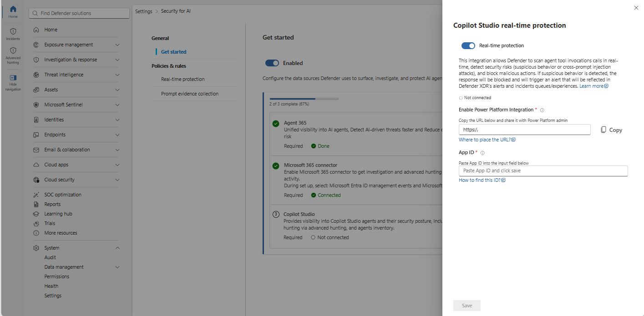Open 'How to find this ID?' link
Viewport: 644px width, 316px height.
(x=482, y=180)
